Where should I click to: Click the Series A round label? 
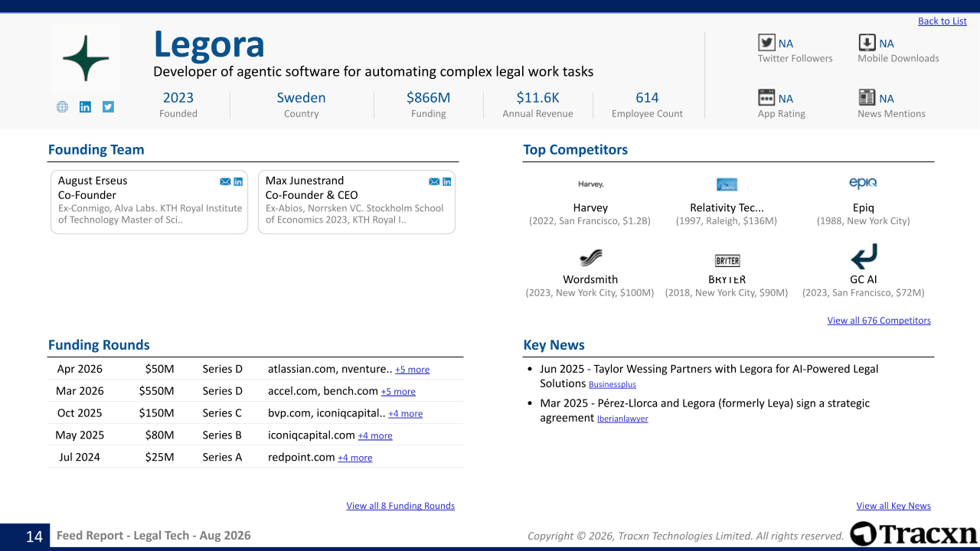[222, 458]
